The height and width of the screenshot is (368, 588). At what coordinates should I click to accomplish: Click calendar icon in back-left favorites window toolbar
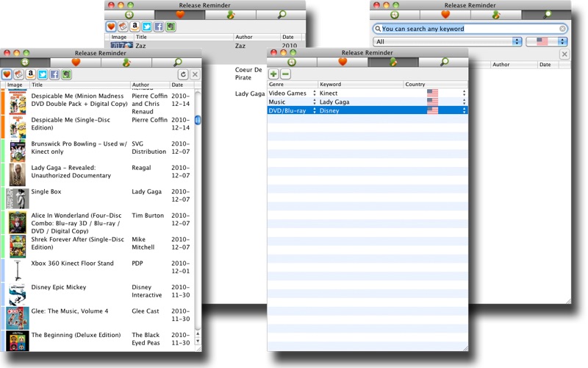[123, 26]
